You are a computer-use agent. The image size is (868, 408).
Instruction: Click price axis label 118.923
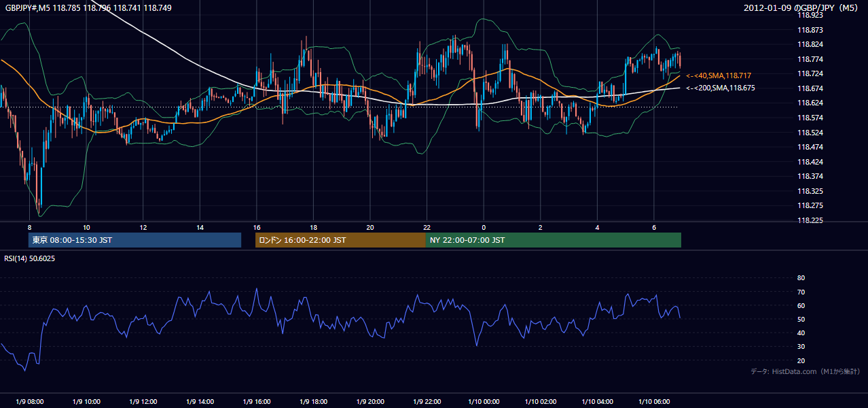810,15
